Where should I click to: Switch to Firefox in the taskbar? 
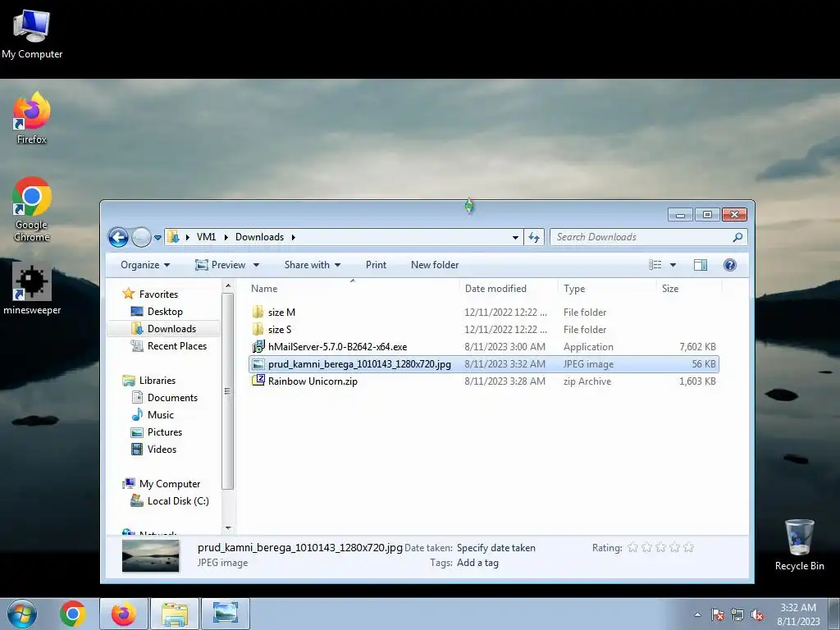123,614
